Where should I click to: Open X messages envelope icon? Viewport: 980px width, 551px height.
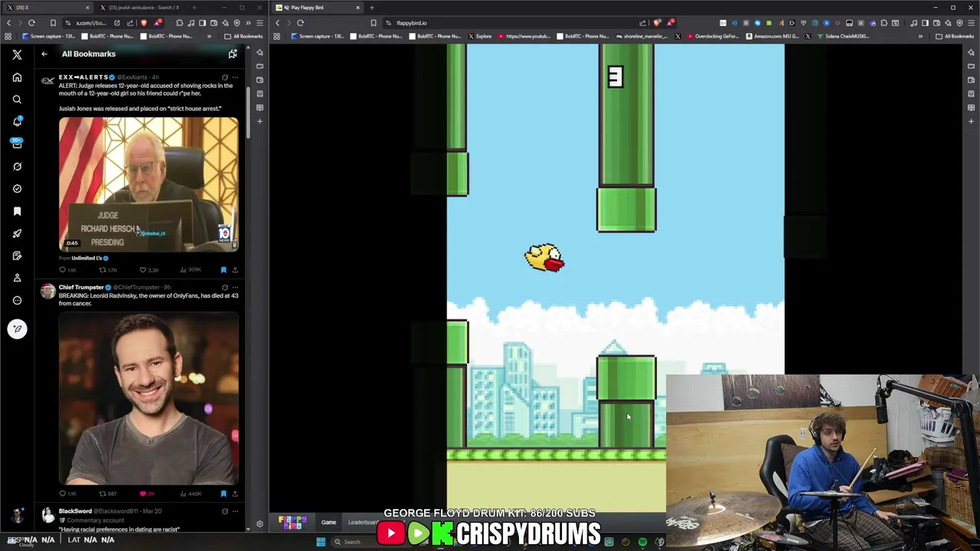tap(17, 144)
